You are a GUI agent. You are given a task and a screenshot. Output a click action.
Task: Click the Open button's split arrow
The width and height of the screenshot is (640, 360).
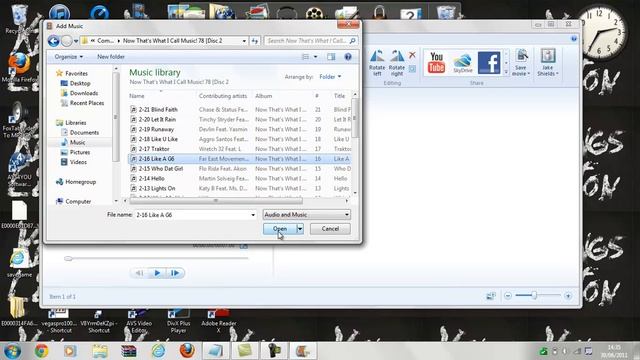(x=300, y=229)
